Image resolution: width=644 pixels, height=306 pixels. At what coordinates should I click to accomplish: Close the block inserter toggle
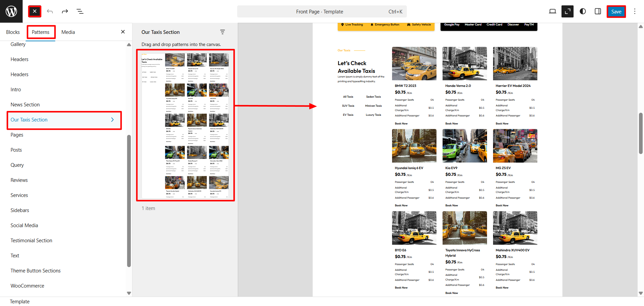(x=35, y=11)
